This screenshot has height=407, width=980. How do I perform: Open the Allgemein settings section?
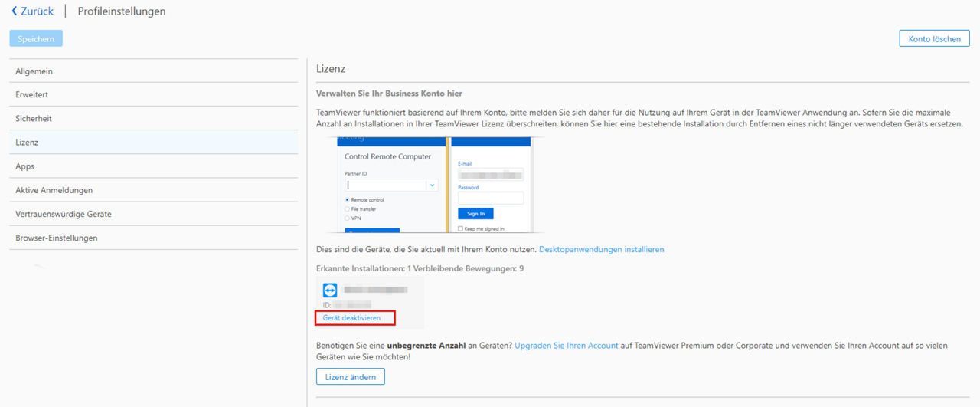coord(153,71)
